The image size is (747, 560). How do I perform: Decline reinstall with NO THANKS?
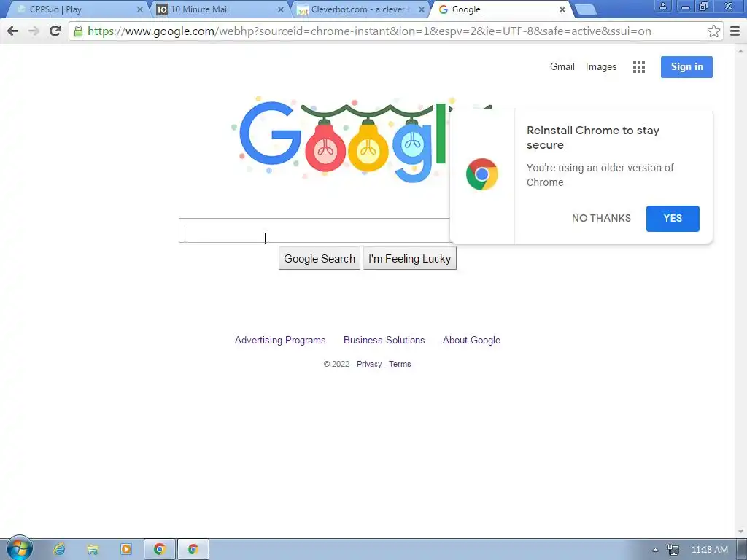601,218
